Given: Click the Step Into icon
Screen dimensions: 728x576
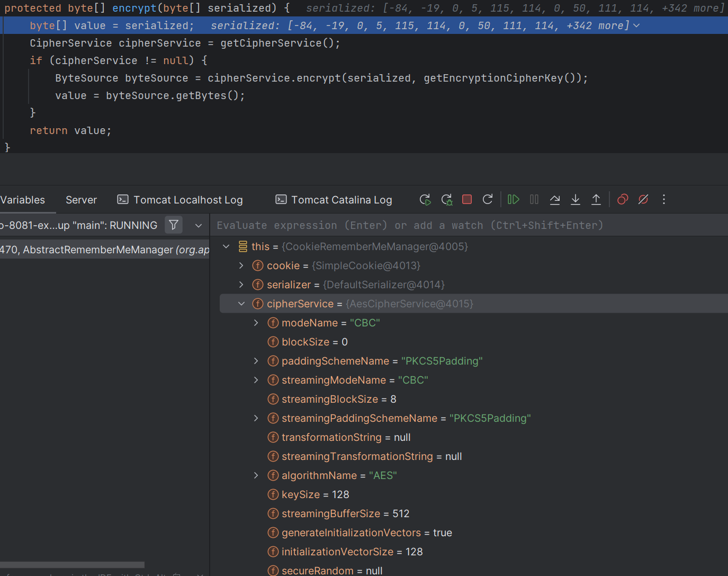Looking at the screenshot, I should [576, 199].
